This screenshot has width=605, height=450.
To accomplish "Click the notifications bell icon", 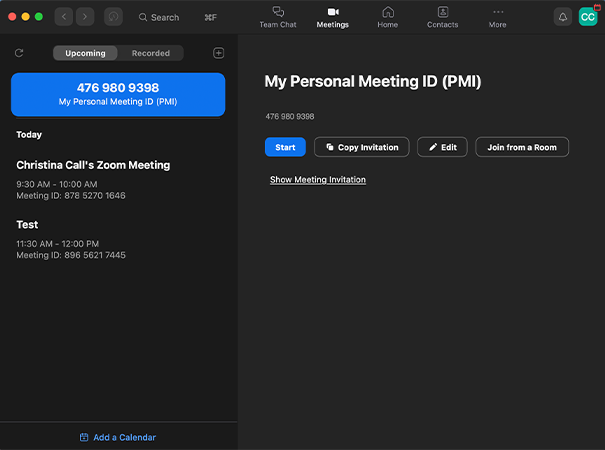I will click(563, 17).
